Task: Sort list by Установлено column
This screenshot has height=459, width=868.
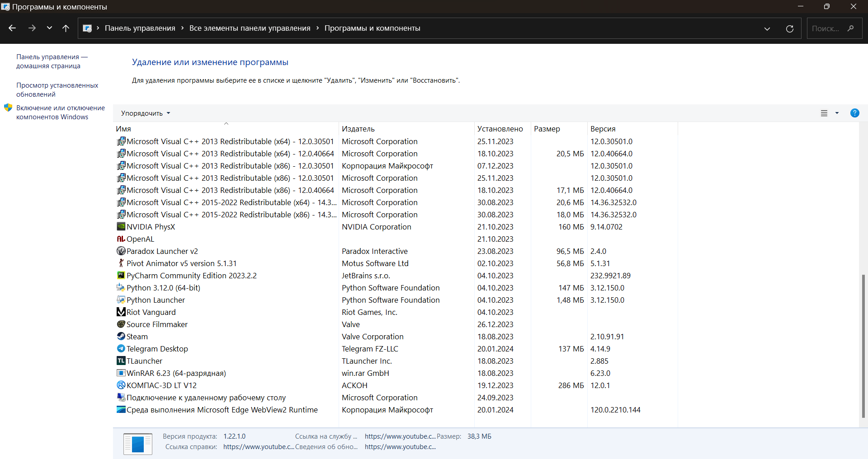Action: coord(503,129)
